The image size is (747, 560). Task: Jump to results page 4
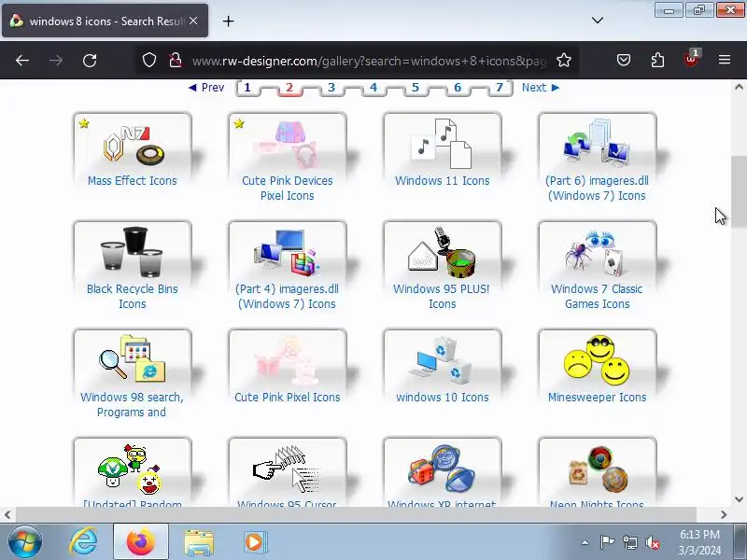(373, 88)
